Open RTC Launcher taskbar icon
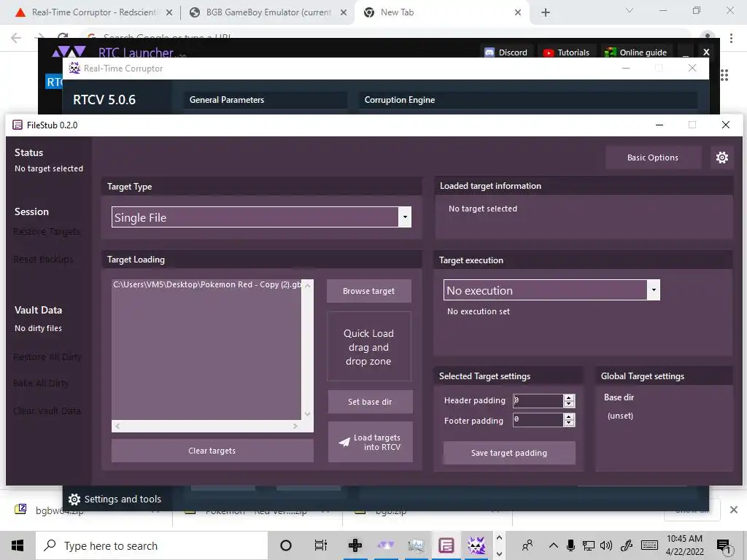 click(385, 545)
